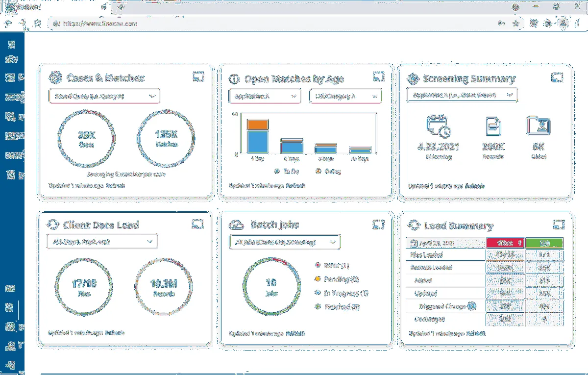588x375 pixels.
Task: Click the Triggered Change info icon
Action: pos(471,306)
